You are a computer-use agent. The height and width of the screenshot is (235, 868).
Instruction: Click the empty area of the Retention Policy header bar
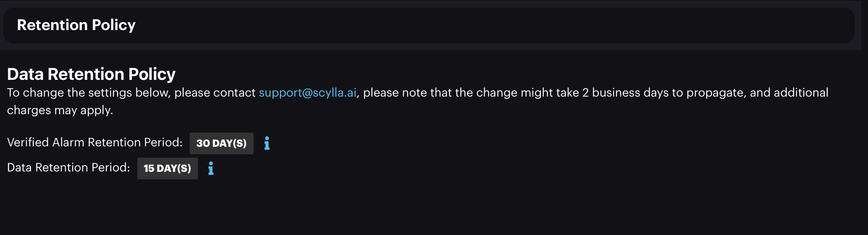[x=494, y=25]
